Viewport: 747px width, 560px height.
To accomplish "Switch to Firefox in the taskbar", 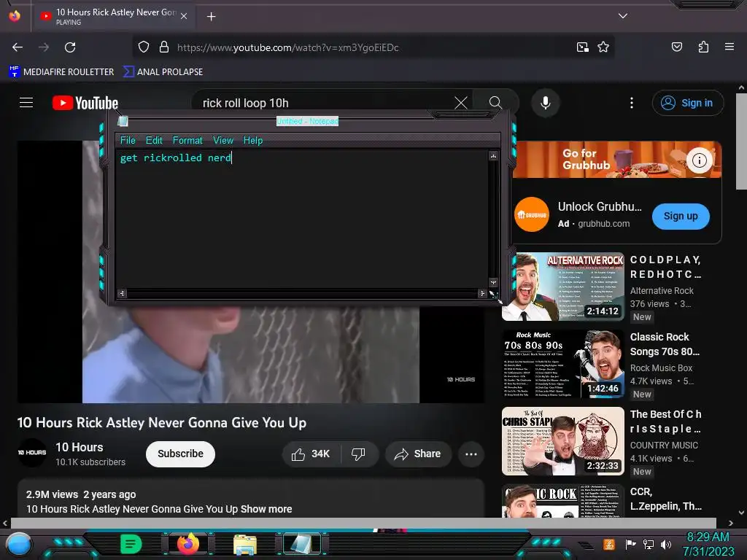I will click(x=187, y=544).
